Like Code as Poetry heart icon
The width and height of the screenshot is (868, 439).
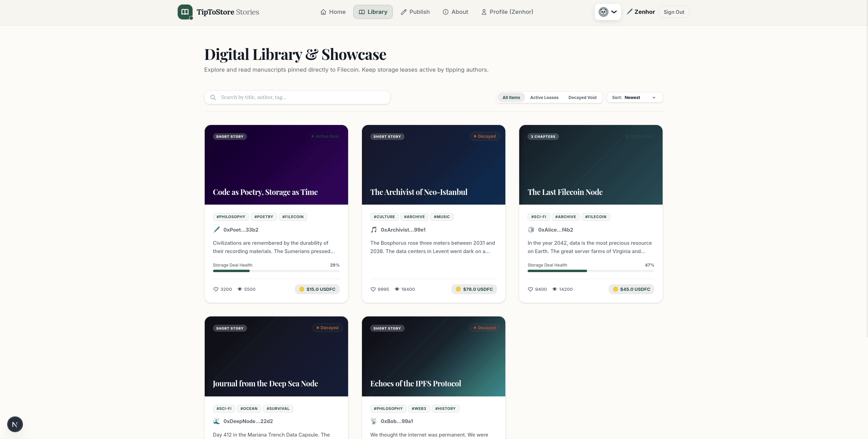216,289
